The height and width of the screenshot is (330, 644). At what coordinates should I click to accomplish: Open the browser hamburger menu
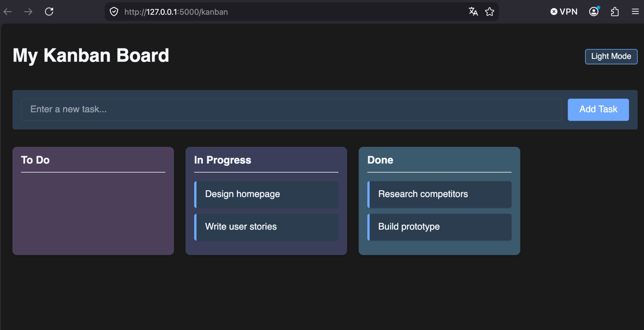[x=635, y=12]
